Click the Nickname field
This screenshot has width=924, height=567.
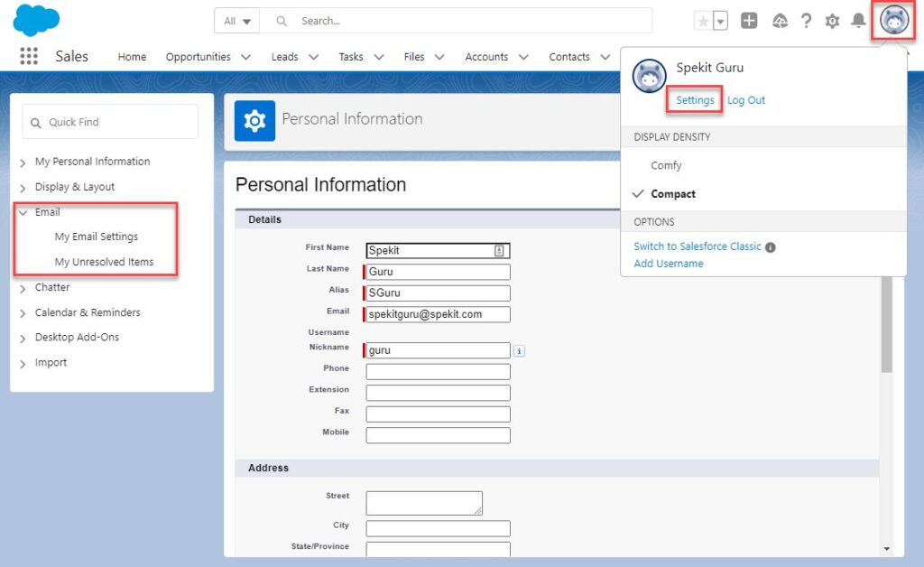[x=438, y=350]
